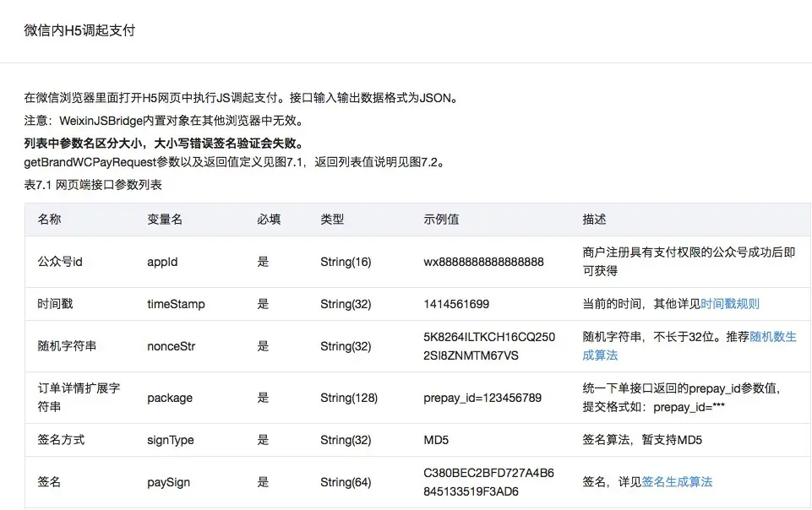Click the bold 列表中参数名区分大小 warning line
The image size is (812, 510).
[164, 143]
